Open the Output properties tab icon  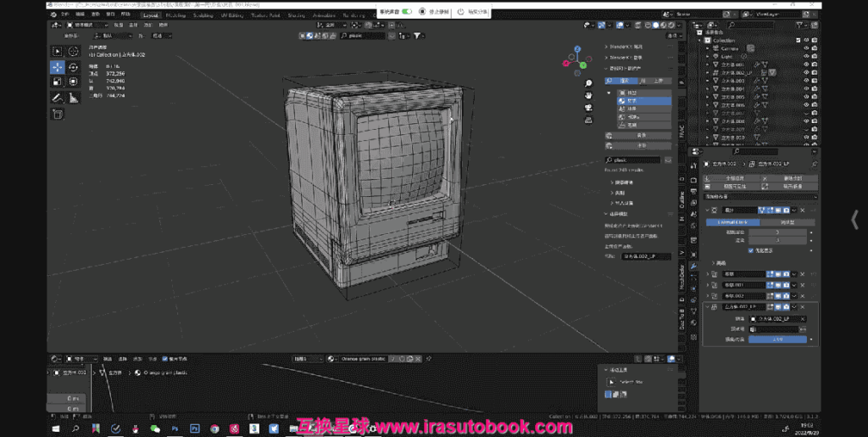tap(693, 191)
